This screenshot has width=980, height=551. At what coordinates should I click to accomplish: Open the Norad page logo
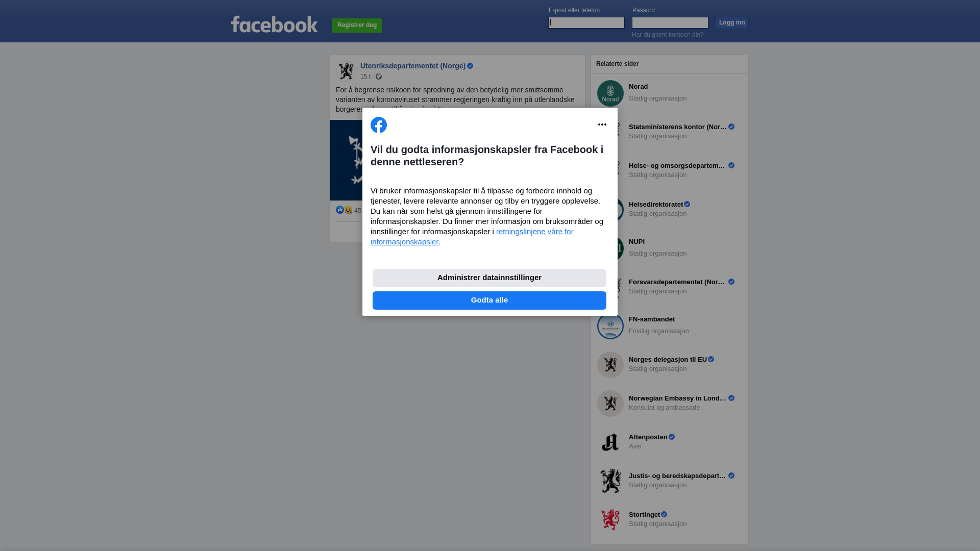pos(610,93)
